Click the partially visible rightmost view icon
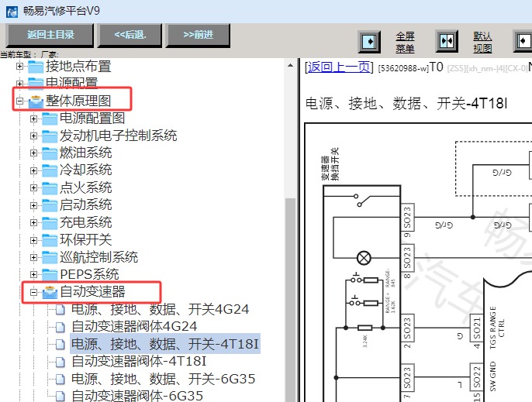Screen dimensions: 532x402 click(523, 41)
